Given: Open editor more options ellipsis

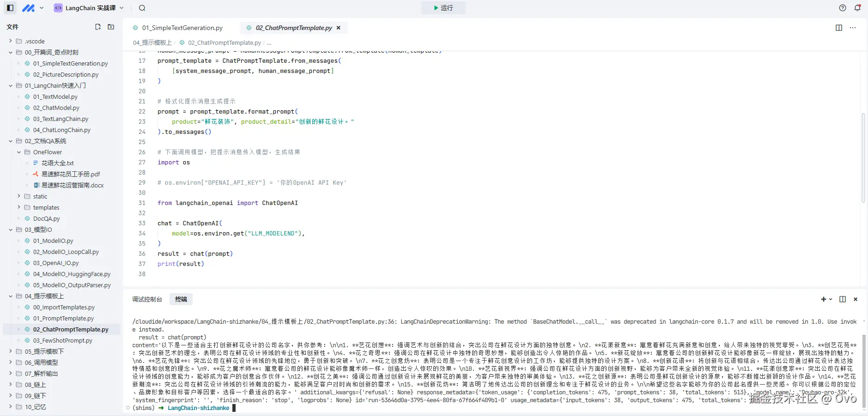Looking at the screenshot, I should click(853, 28).
